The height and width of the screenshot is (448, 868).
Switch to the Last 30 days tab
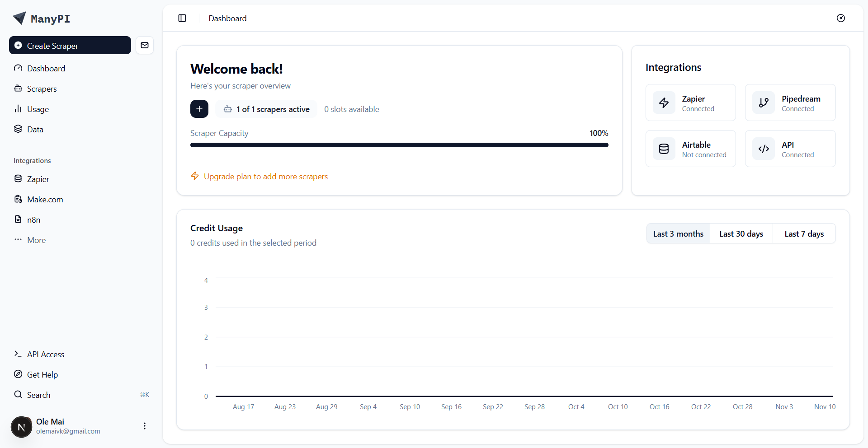click(x=741, y=233)
